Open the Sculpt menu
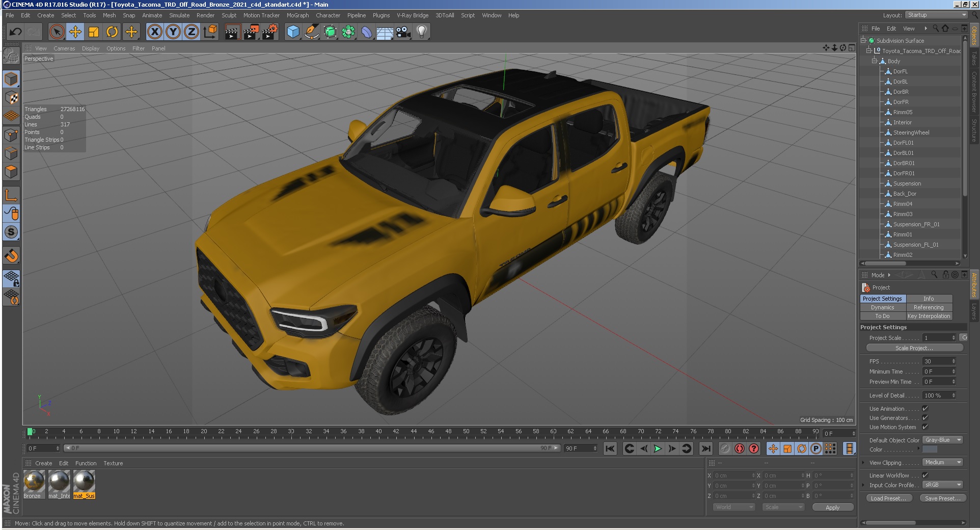This screenshot has width=980, height=530. coord(229,15)
